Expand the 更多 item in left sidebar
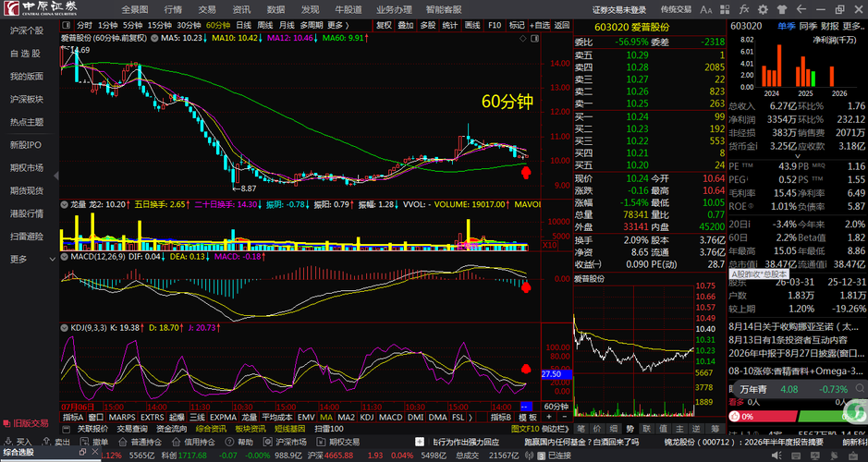The width and height of the screenshot is (868, 462). click(x=31, y=259)
